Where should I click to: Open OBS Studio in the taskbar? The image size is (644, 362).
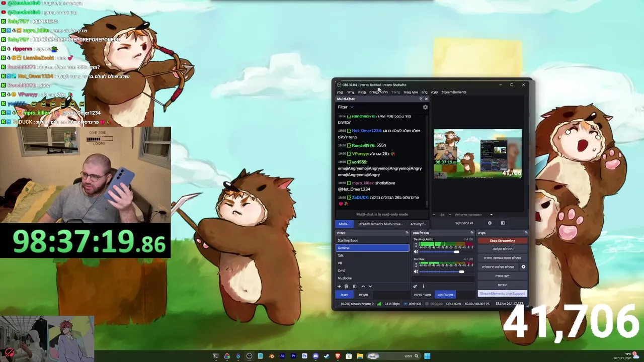249,356
